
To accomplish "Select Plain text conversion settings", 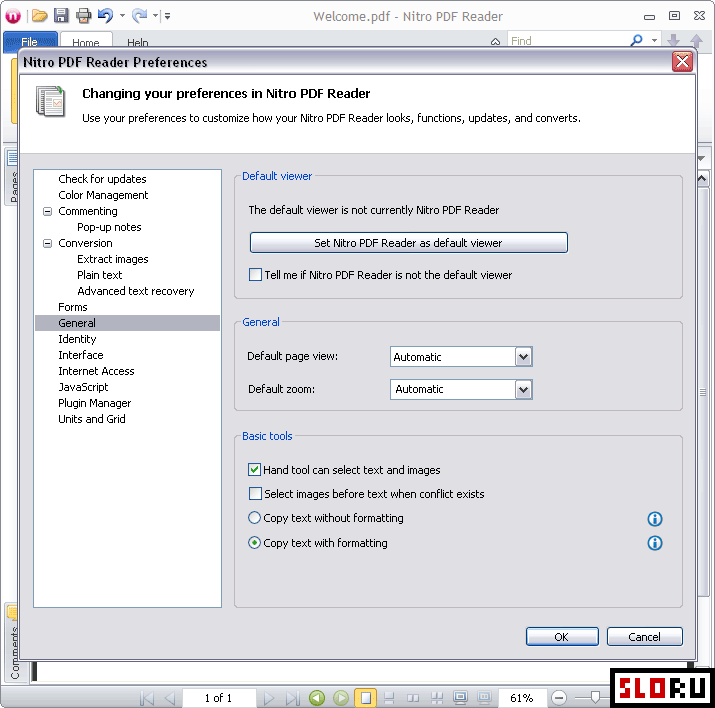I will click(100, 274).
